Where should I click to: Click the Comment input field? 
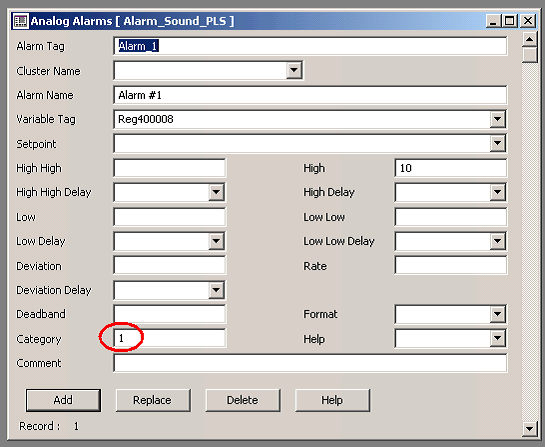[310, 363]
